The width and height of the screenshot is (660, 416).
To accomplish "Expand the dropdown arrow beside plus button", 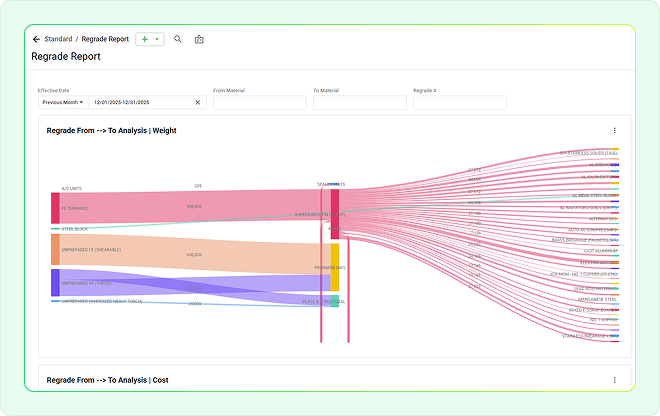I will [157, 39].
